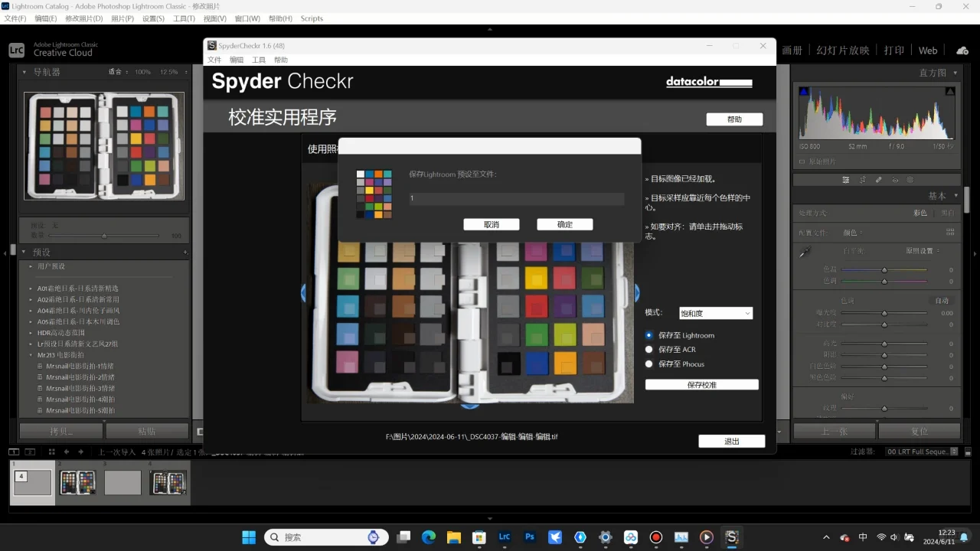Click 取消 in the save preset dialog
The height and width of the screenshot is (551, 980).
pos(492,224)
